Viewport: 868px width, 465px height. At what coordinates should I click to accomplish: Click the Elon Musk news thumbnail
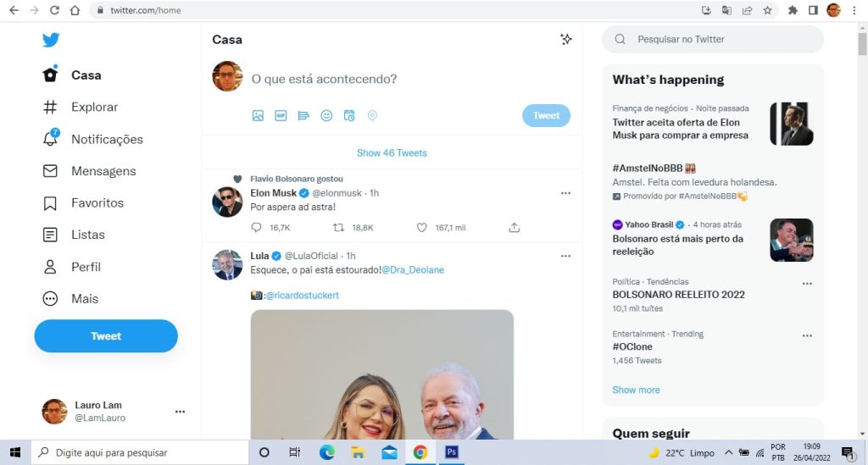click(x=792, y=124)
